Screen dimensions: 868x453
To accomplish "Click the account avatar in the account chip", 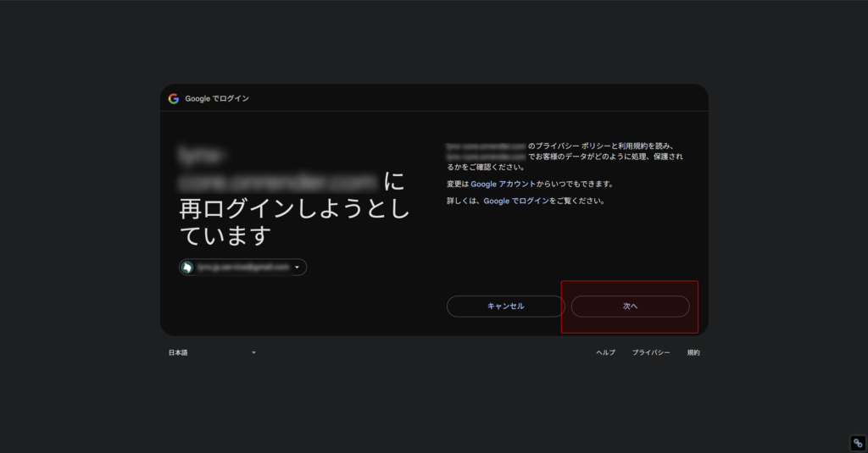I will point(187,268).
